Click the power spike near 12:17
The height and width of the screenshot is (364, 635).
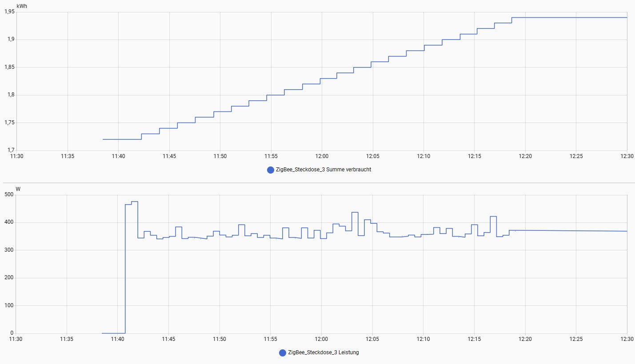click(493, 217)
